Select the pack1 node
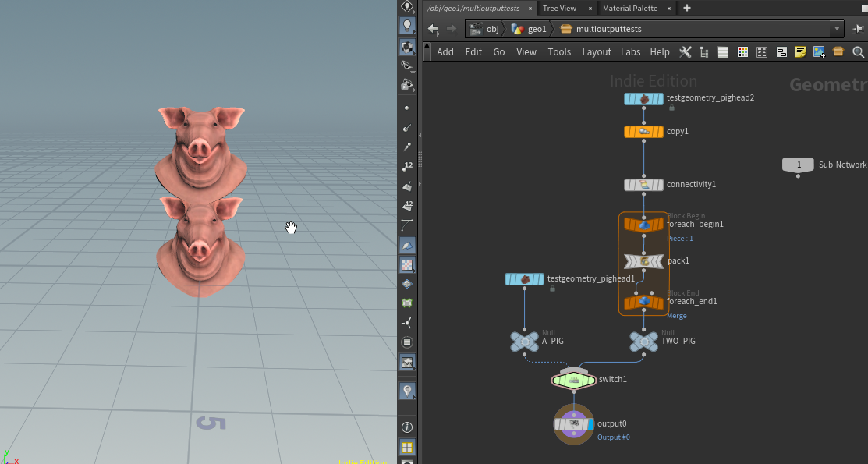The width and height of the screenshot is (868, 464). click(644, 260)
